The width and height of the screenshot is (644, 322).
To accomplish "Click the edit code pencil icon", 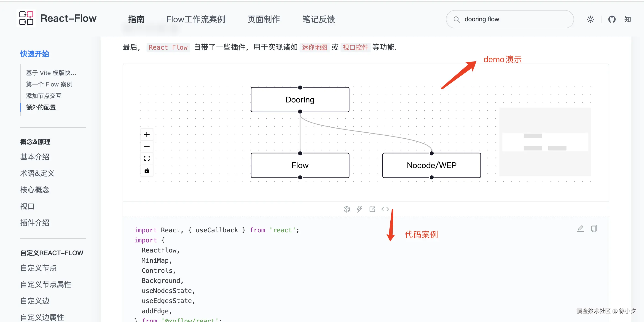I will tap(580, 228).
